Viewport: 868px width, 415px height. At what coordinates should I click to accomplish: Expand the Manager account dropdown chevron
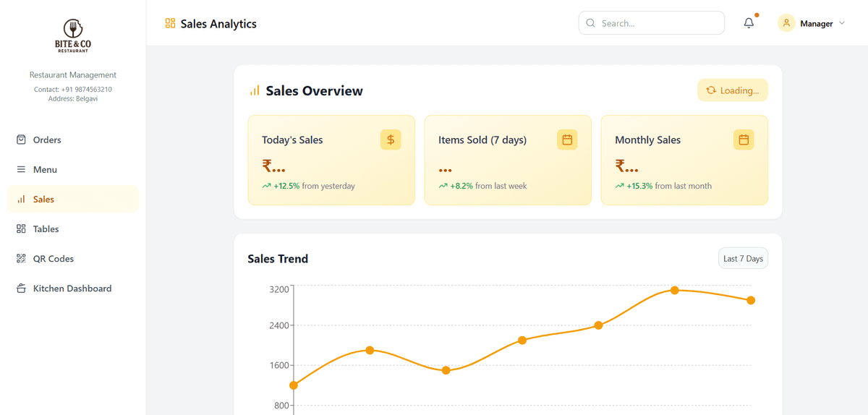841,23
